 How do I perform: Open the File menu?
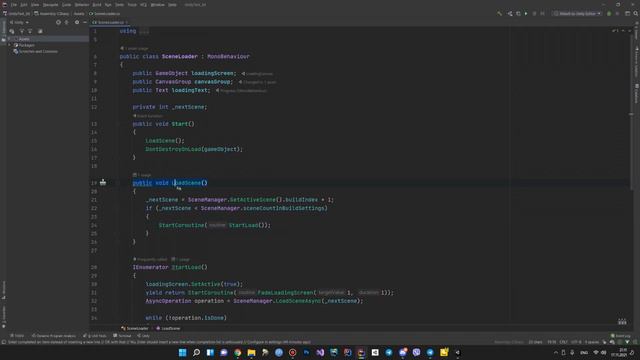click(14, 4)
